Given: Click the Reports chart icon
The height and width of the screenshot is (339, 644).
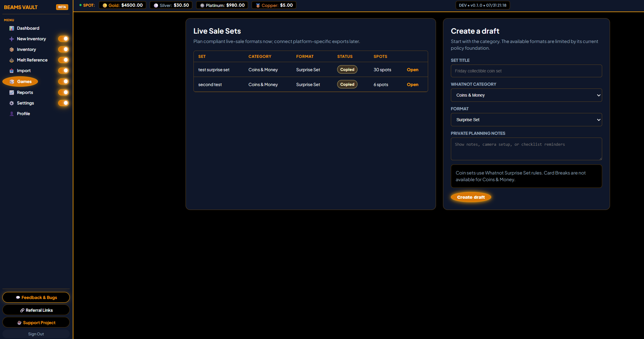Looking at the screenshot, I should tap(12, 92).
